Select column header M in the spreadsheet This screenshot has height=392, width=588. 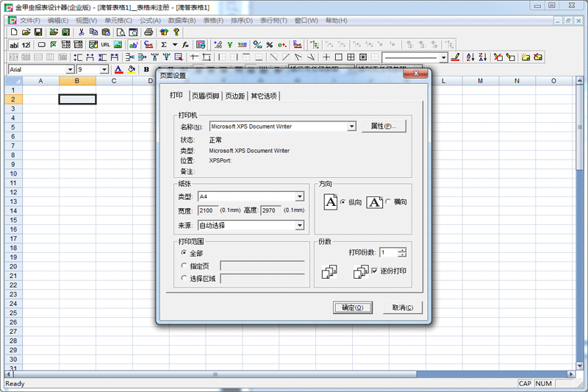480,81
